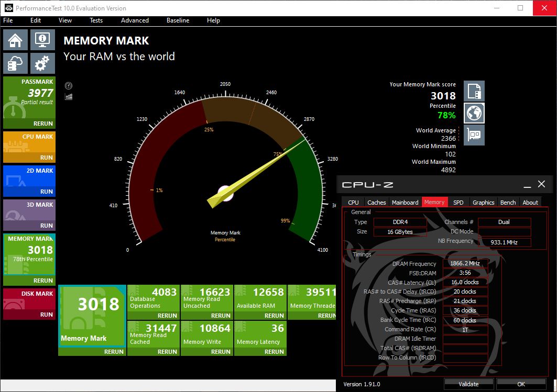Image resolution: width=557 pixels, height=392 pixels.
Task: Switch to the Bench tab in CPU-Z
Action: click(x=508, y=202)
